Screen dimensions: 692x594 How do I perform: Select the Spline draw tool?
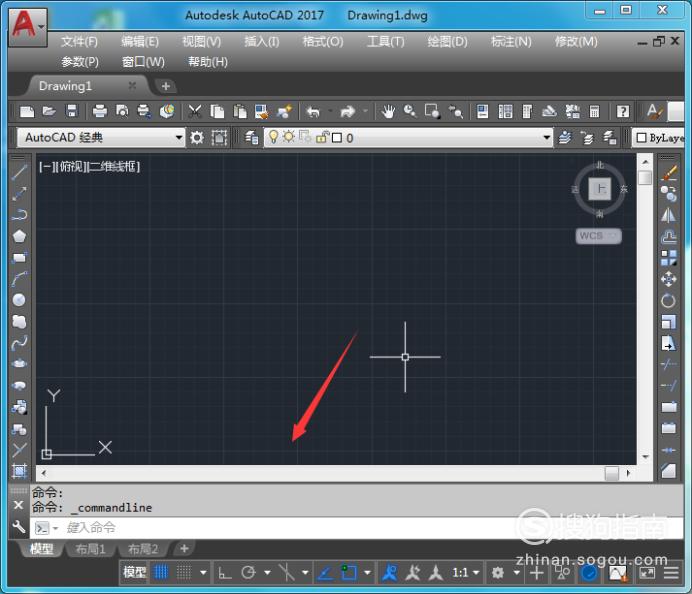click(x=19, y=343)
